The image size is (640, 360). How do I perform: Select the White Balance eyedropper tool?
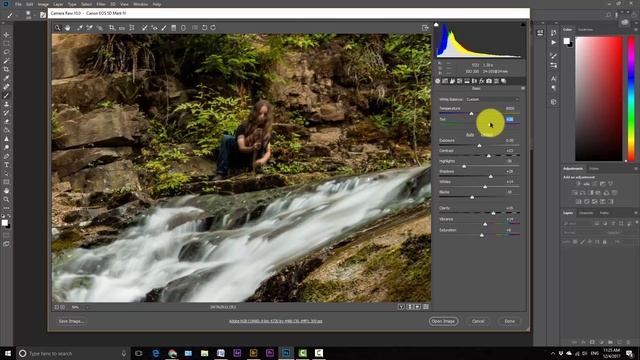(x=80, y=28)
